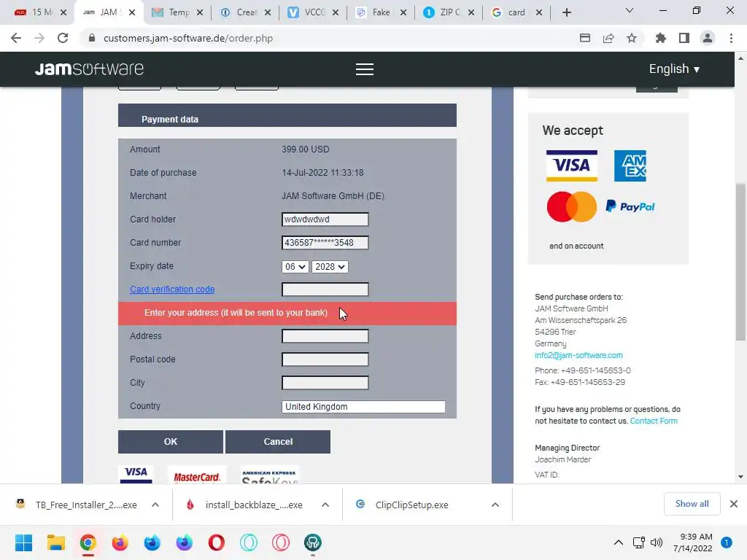Open the Chrome three-dot menu

click(731, 38)
